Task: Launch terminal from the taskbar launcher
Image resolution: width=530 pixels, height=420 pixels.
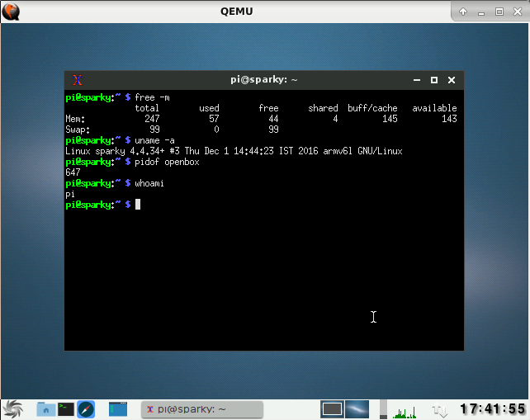Action: pos(66,409)
